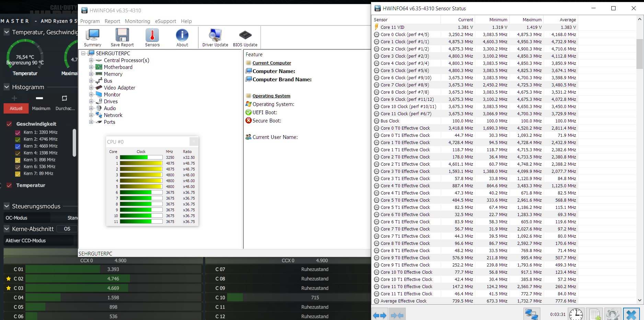The width and height of the screenshot is (644, 320).
Task: Open sensor settings gear icon
Action: 613,315
